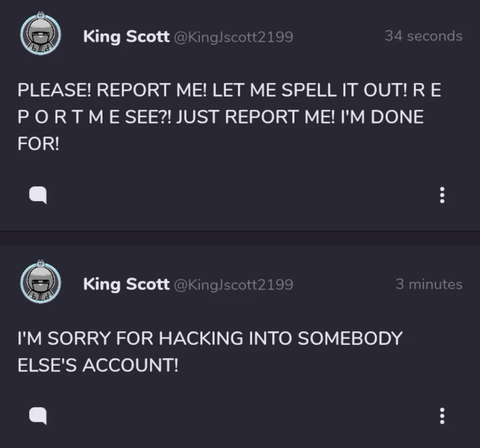This screenshot has width=480, height=448.
Task: Visit @KingJscott2199 handle on the first post
Action: click(234, 37)
